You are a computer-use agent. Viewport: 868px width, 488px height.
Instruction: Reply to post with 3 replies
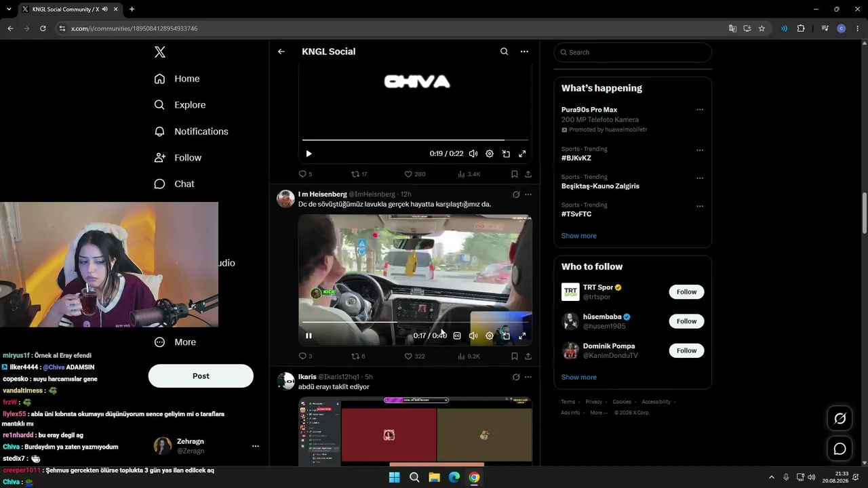[305, 356]
